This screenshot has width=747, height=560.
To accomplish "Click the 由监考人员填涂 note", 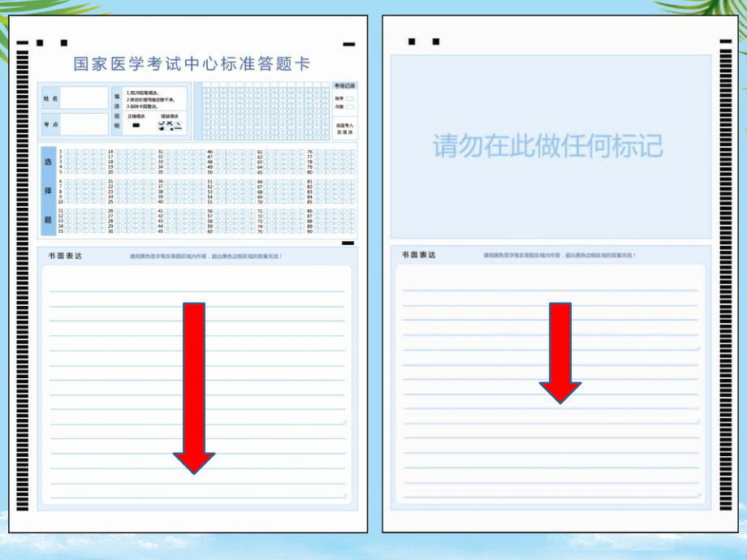I will point(344,128).
